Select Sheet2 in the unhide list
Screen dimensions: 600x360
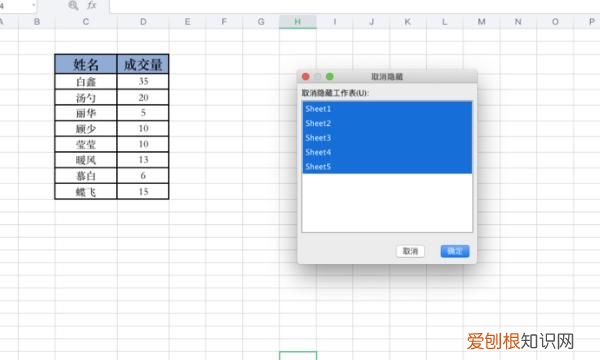point(387,123)
